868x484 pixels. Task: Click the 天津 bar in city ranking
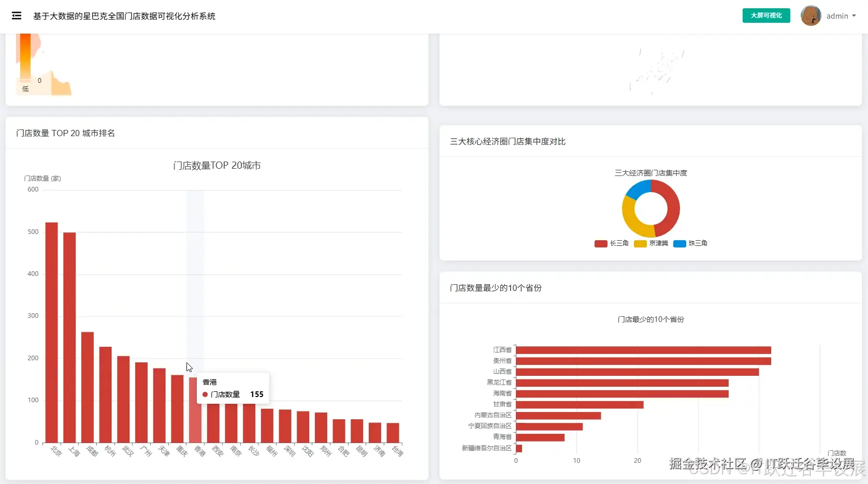coord(160,405)
